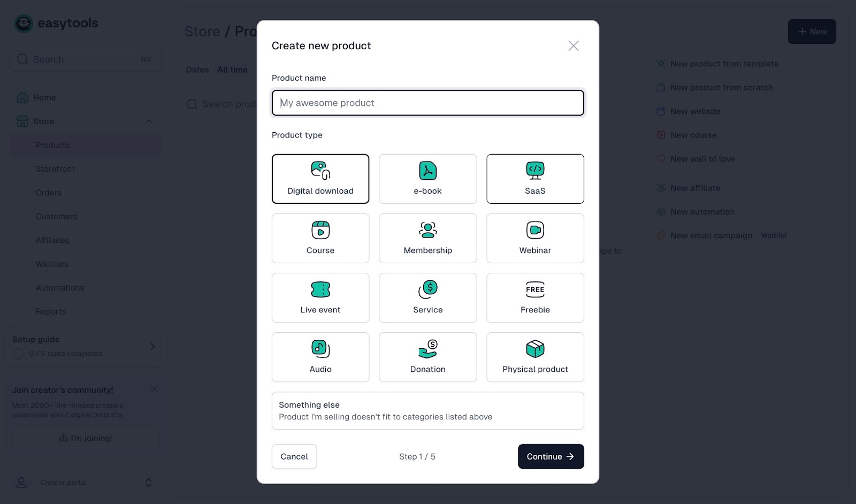Click the Search products magnifier icon
The width and height of the screenshot is (856, 504).
192,104
